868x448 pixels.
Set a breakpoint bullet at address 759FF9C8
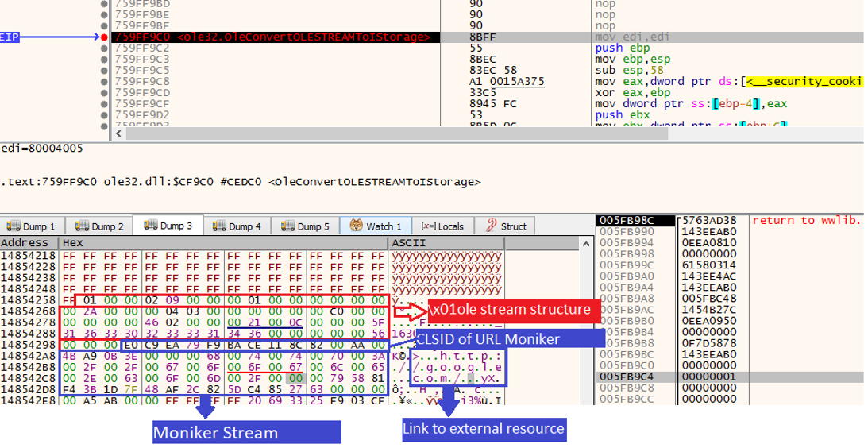click(104, 81)
